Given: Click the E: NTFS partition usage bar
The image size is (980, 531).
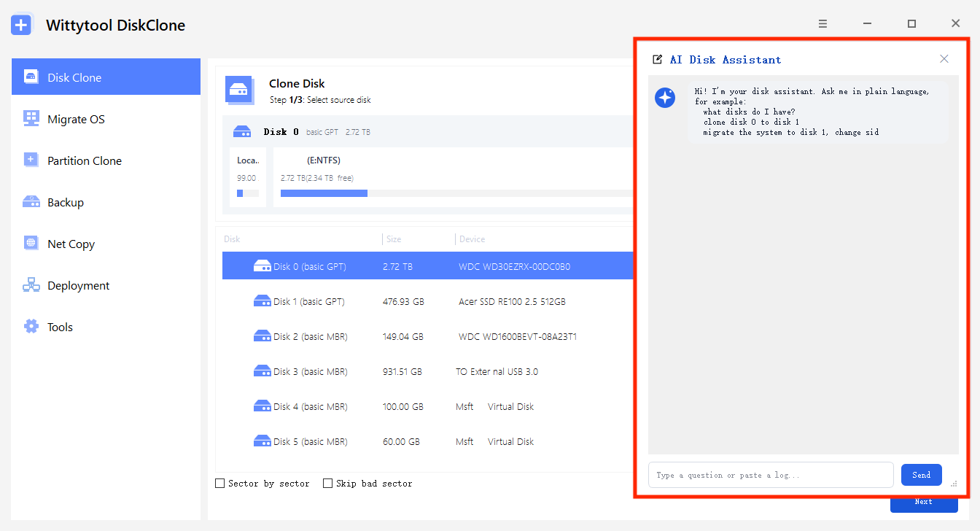Looking at the screenshot, I should (x=456, y=193).
